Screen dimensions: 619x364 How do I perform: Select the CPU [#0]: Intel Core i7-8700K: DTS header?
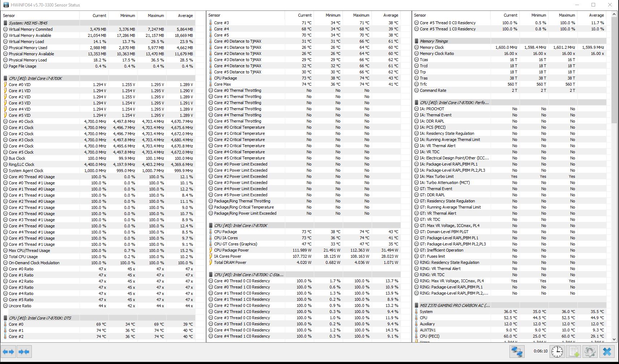pyautogui.click(x=98, y=318)
